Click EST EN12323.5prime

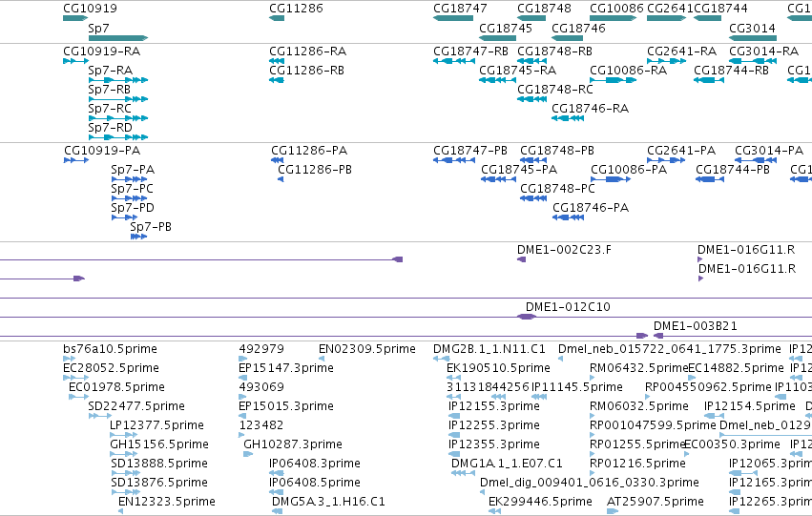[x=167, y=502]
